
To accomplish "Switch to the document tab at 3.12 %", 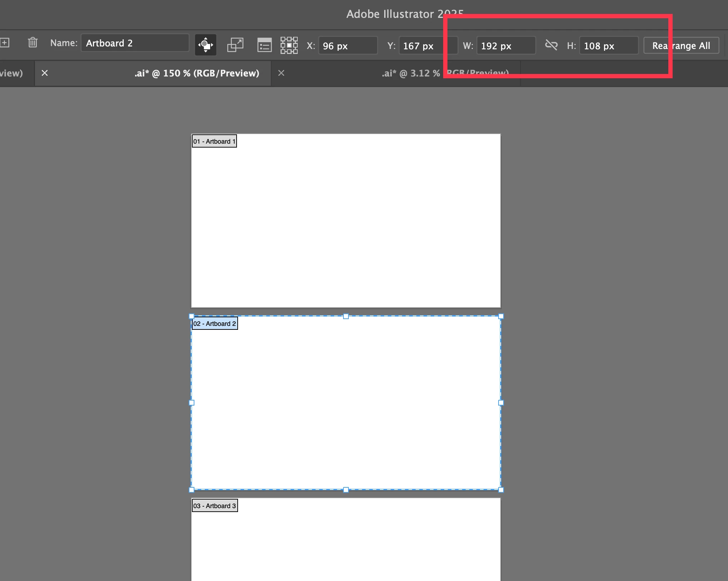I will point(411,73).
